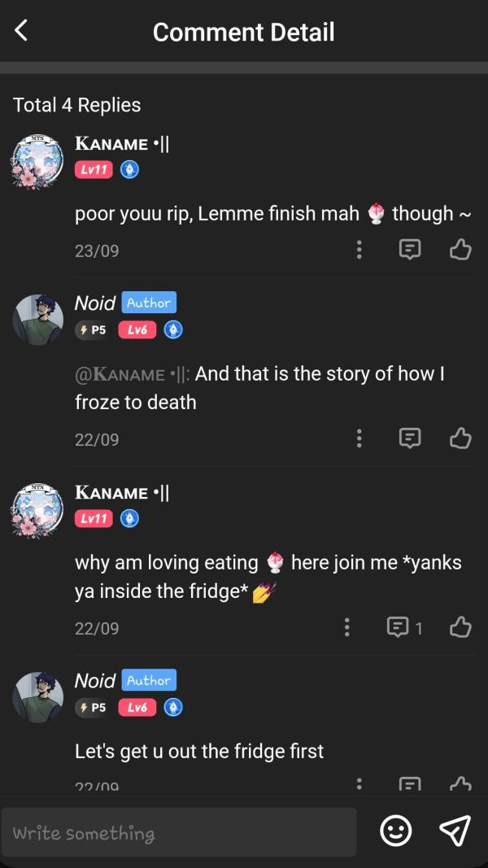
Task: Like Kaname's fridge comment
Action: [460, 627]
